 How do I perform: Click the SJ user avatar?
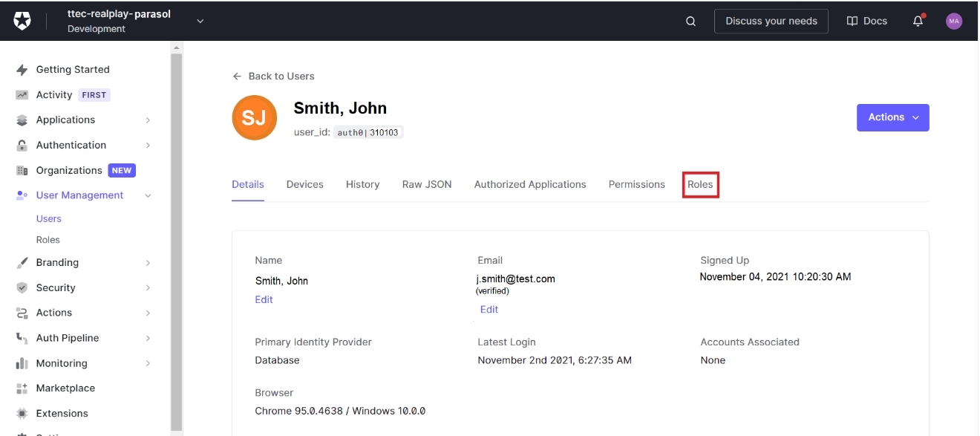[255, 118]
